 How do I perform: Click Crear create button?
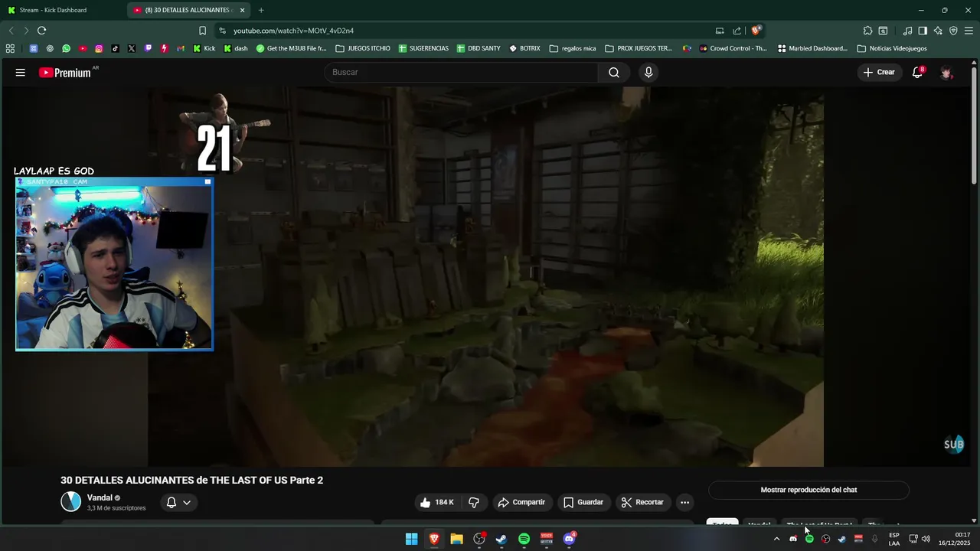pyautogui.click(x=879, y=72)
